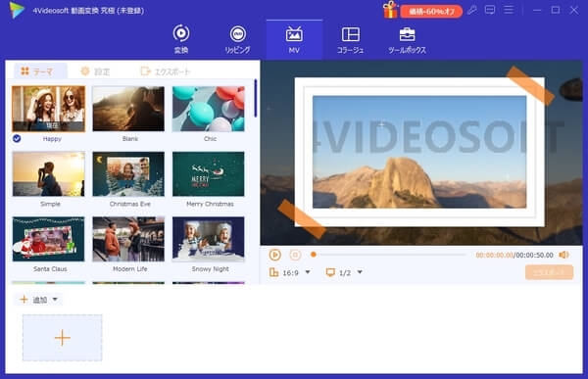Click the preview playback progress slider
Image resolution: width=588 pixels, height=379 pixels.
pyautogui.click(x=388, y=255)
